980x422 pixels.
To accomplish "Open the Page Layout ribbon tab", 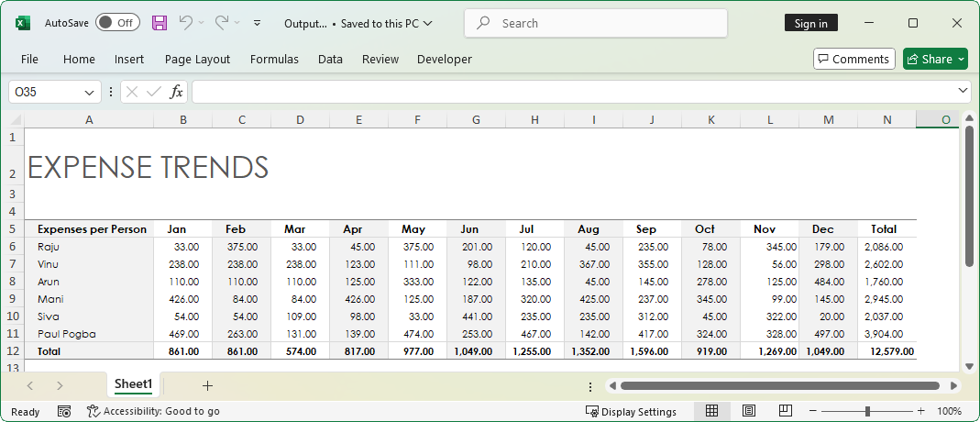I will 197,59.
